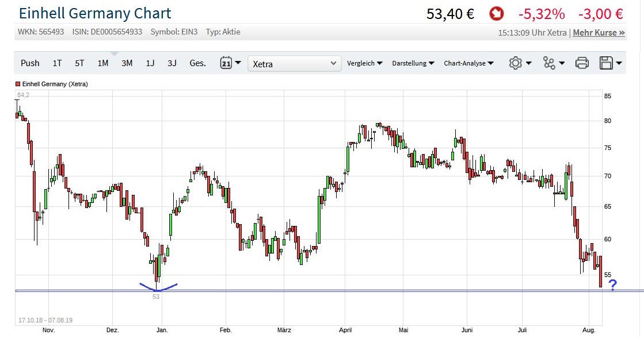This screenshot has width=644, height=342.
Task: Expand the Chart-Analyse menu
Action: tap(468, 63)
